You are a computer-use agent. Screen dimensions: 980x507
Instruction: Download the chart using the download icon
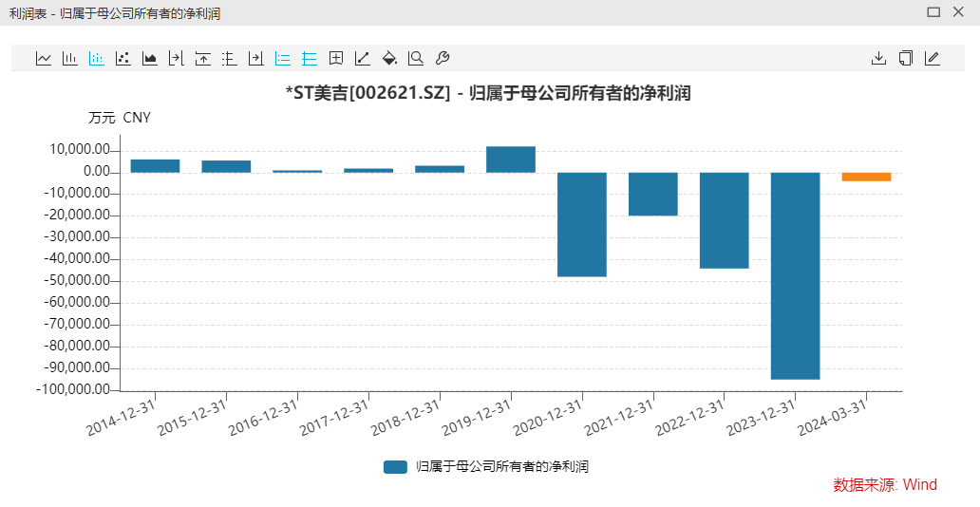tap(878, 58)
